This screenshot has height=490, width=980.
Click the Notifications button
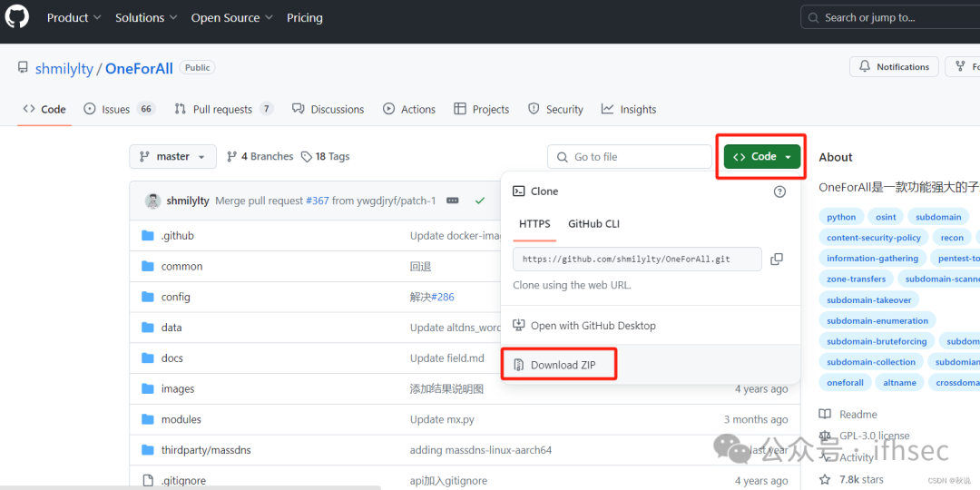[x=894, y=67]
